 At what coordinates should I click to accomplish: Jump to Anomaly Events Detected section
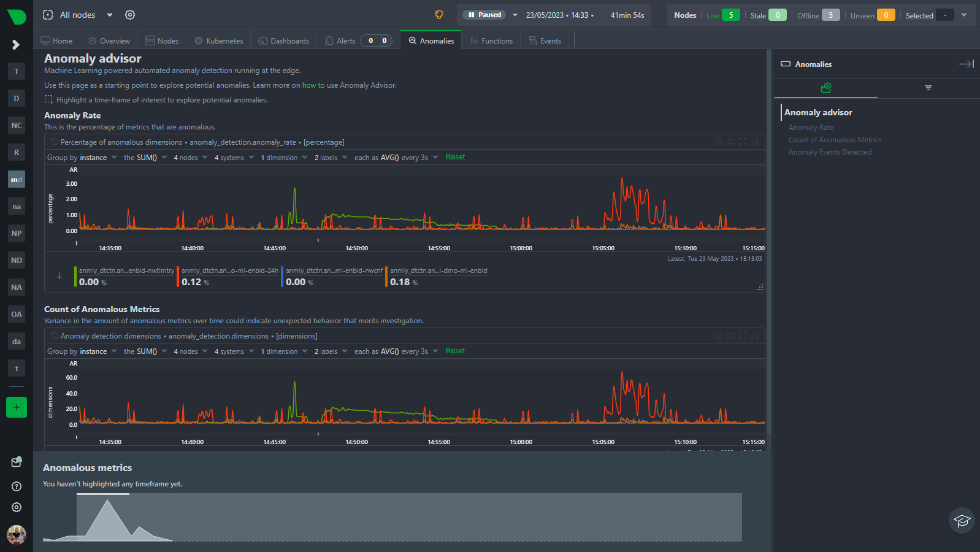coord(830,152)
